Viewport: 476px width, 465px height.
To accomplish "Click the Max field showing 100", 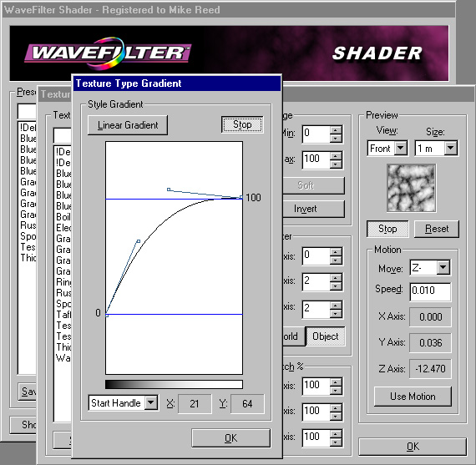I will click(316, 159).
